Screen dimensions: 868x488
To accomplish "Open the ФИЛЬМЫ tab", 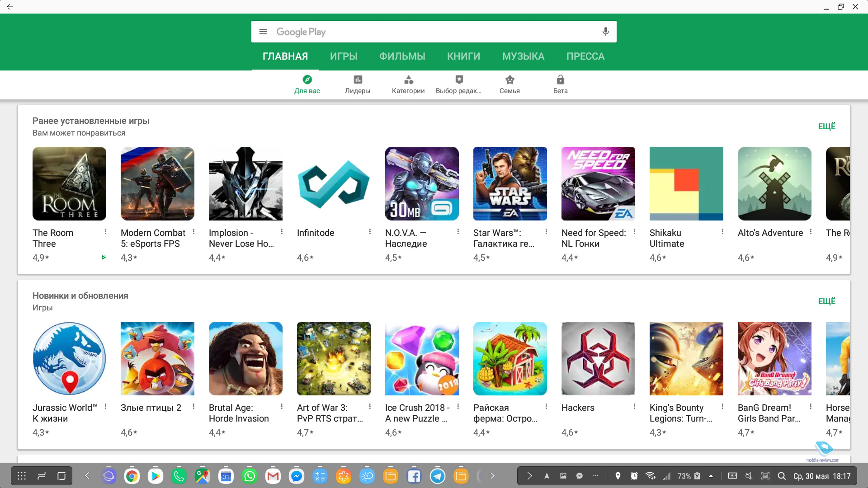I will 402,56.
